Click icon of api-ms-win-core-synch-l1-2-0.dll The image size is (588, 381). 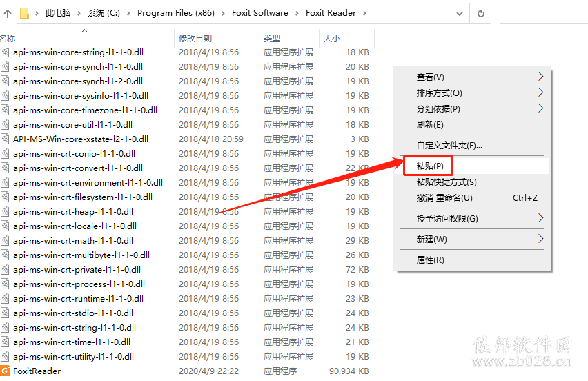pyautogui.click(x=5, y=81)
